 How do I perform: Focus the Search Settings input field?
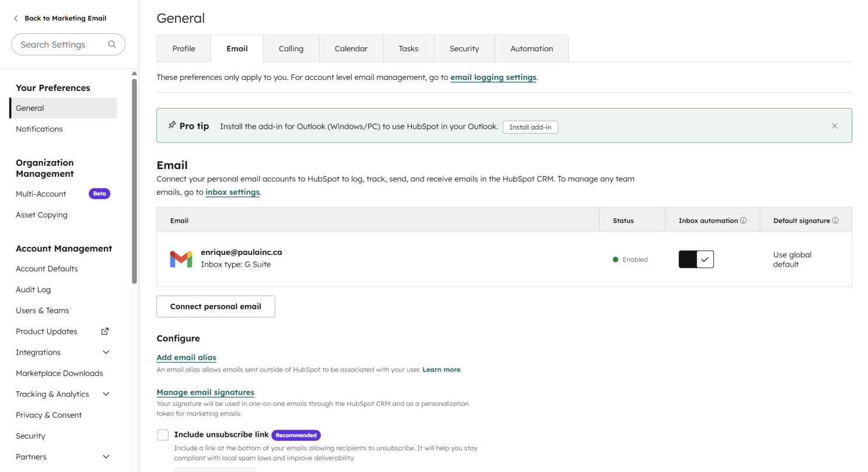[68, 44]
